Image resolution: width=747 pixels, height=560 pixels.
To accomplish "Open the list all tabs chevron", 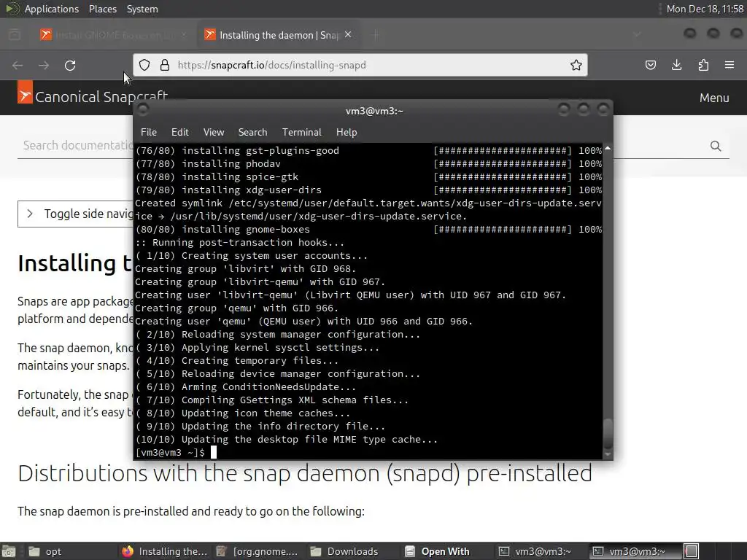I will coord(637,35).
